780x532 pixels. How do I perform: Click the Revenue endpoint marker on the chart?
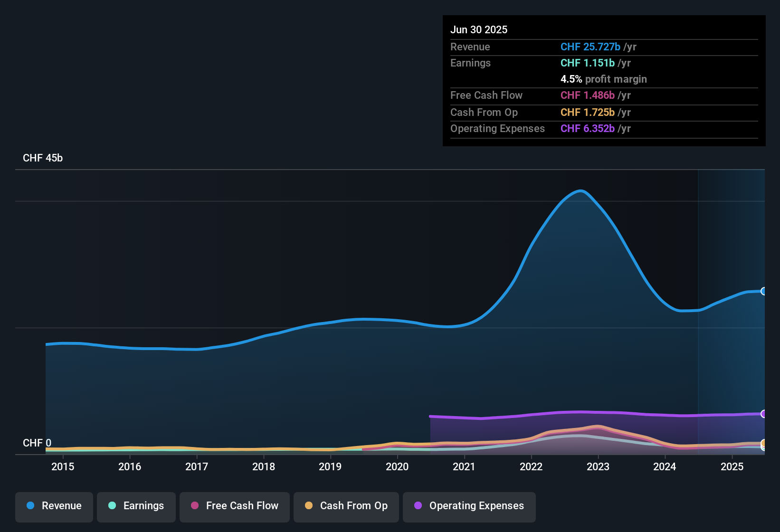764,291
